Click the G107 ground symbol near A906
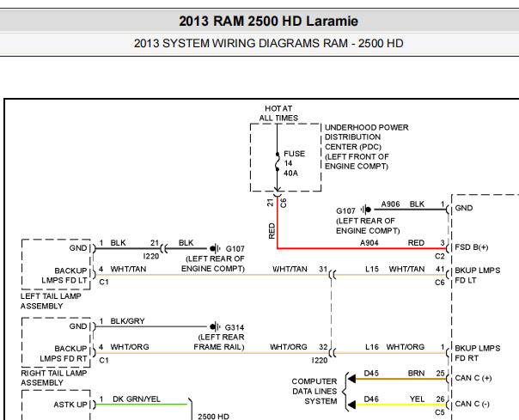The height and width of the screenshot is (420, 519). click(366, 210)
